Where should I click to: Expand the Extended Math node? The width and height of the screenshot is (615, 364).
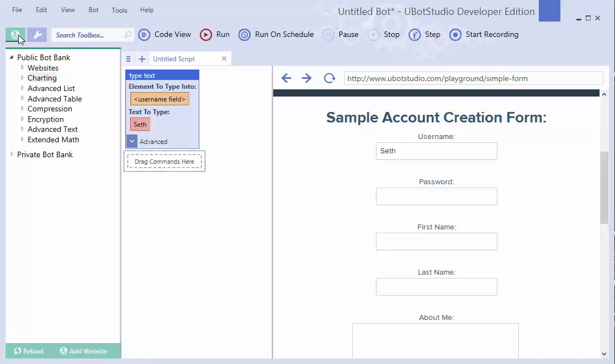pyautogui.click(x=22, y=139)
